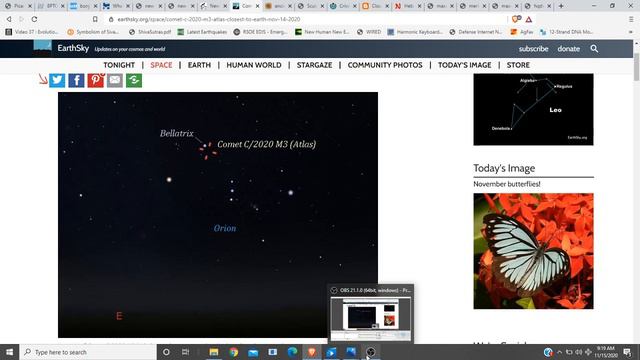
Task: Open the EARTH menu section
Action: tap(199, 65)
